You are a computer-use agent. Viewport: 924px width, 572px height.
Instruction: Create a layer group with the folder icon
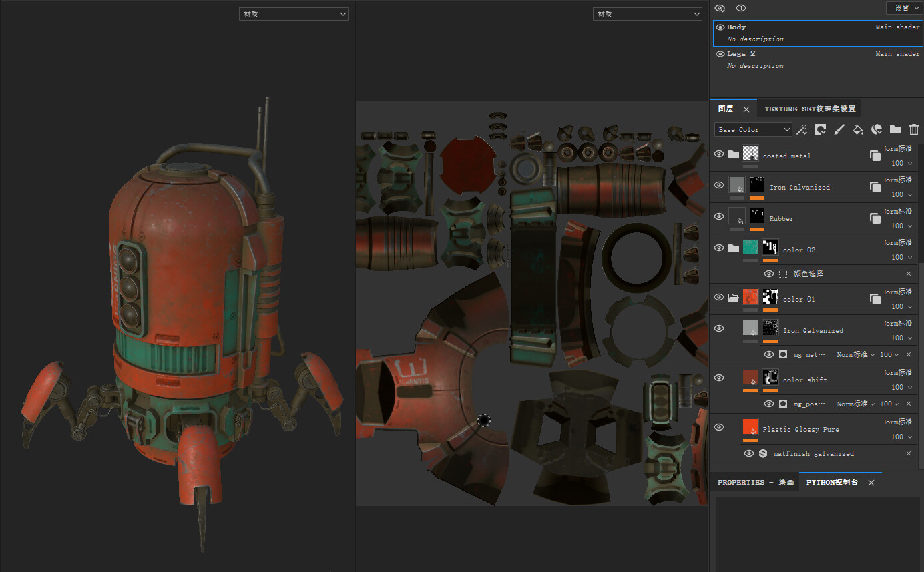(895, 129)
